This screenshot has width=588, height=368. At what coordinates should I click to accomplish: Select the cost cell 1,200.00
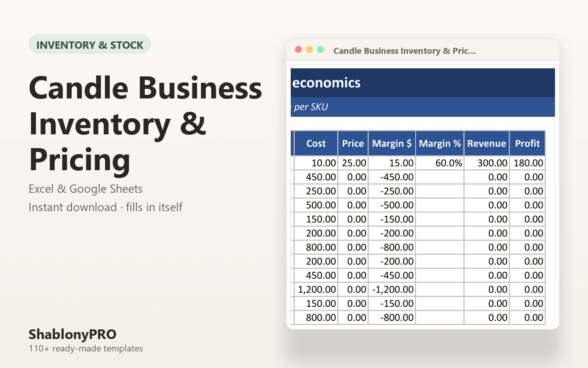tap(316, 289)
